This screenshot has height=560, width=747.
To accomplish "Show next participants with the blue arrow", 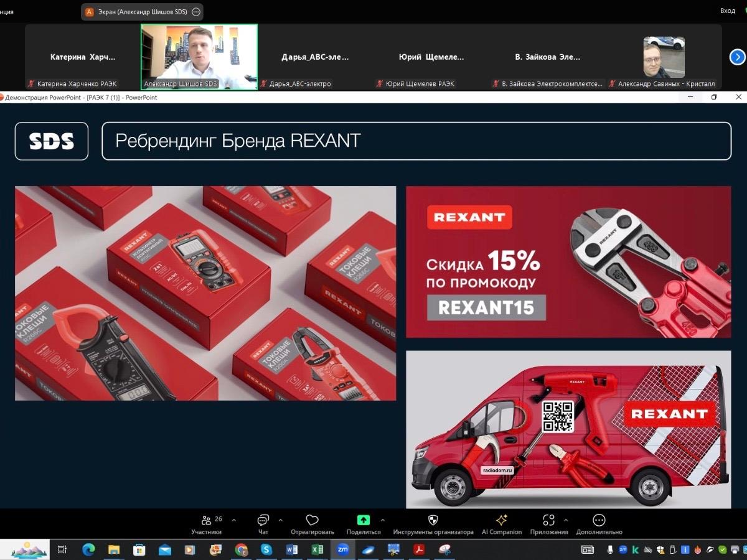I will pos(737,57).
